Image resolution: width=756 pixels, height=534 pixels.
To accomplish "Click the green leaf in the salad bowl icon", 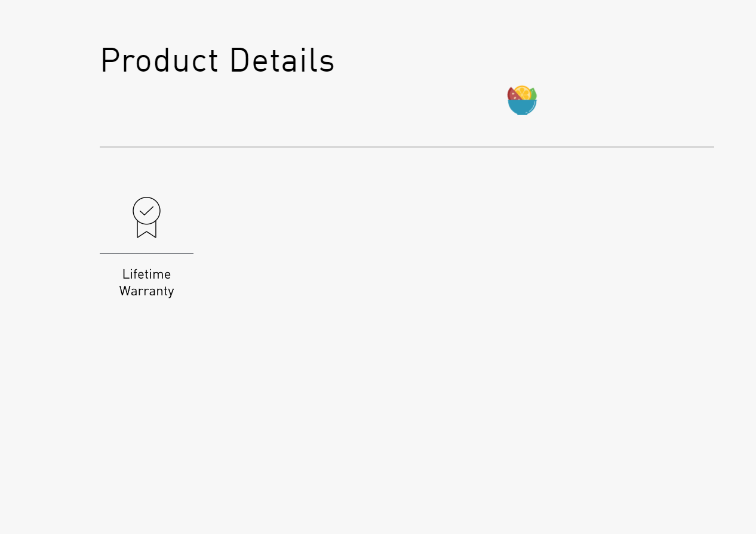I will 533,94.
